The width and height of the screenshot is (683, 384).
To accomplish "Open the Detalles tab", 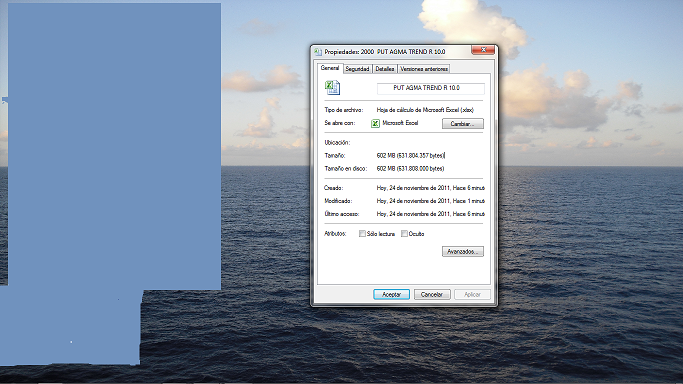I will (x=385, y=69).
